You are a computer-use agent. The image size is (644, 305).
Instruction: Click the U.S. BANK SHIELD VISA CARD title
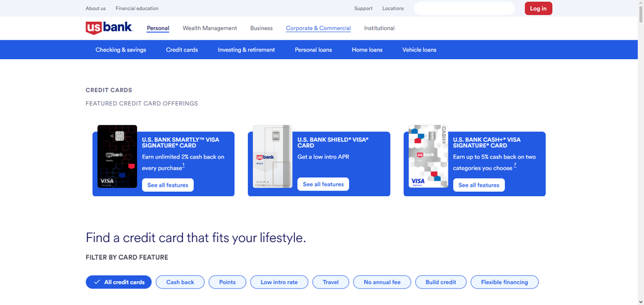pyautogui.click(x=333, y=143)
